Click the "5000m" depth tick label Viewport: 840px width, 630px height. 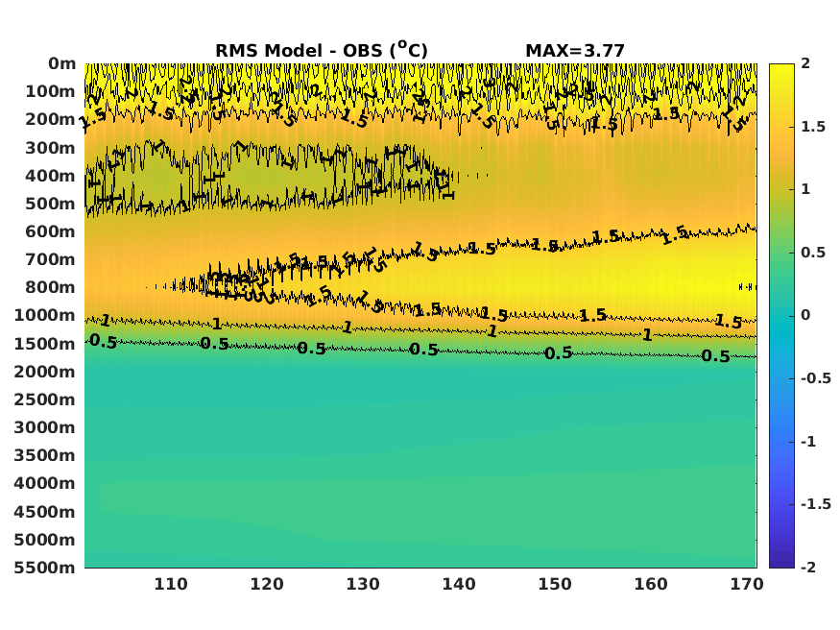point(45,540)
